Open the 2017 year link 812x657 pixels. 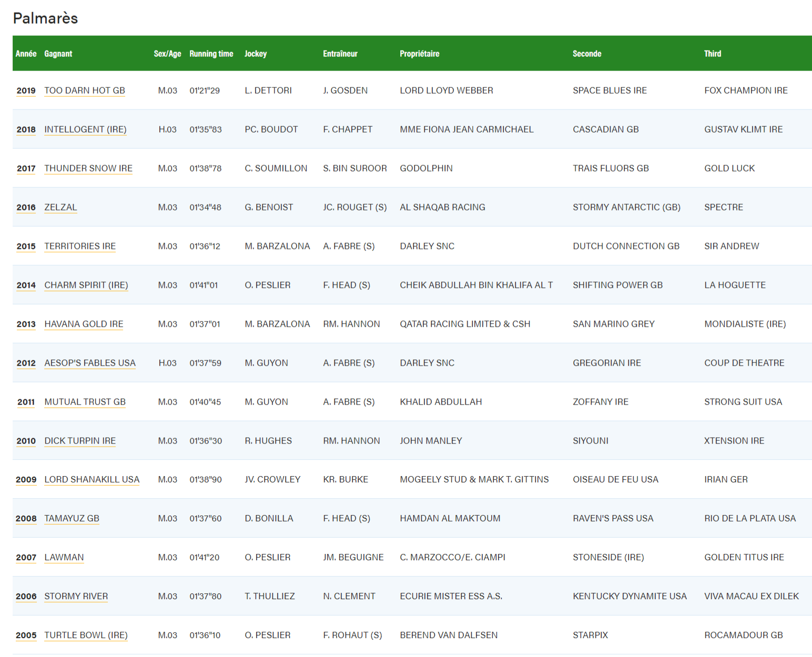tap(26, 168)
